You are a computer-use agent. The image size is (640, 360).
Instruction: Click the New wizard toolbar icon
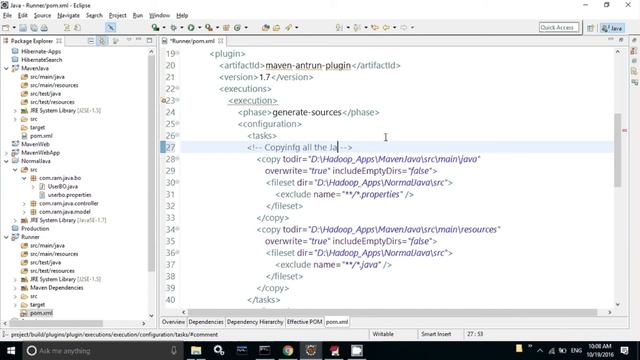point(6,28)
